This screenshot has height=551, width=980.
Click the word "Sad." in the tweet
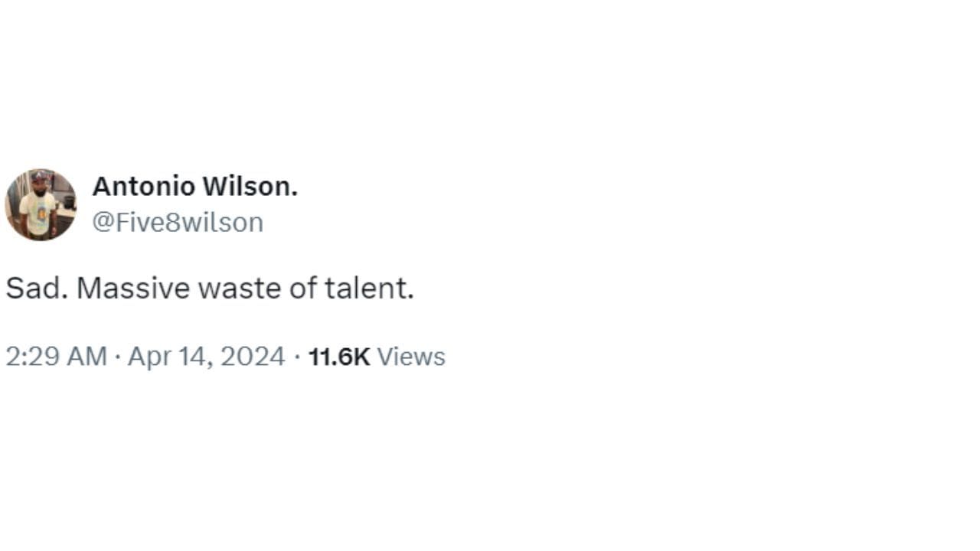click(35, 289)
